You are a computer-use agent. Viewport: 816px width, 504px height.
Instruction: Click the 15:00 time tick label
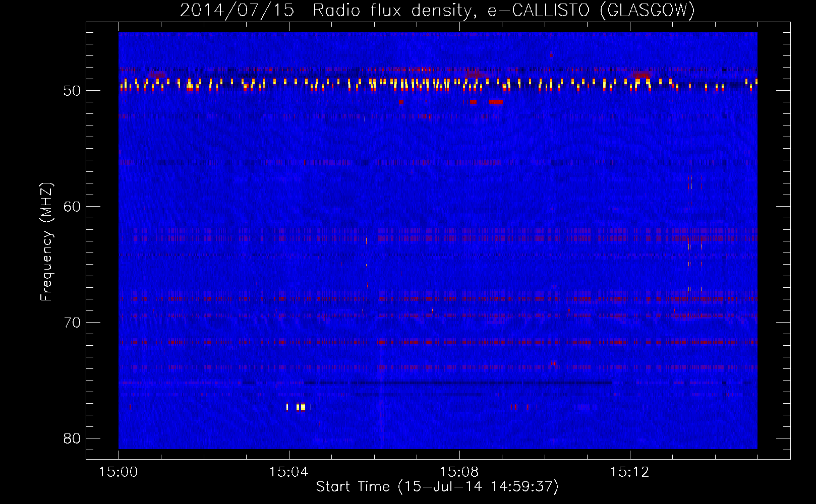tap(119, 472)
